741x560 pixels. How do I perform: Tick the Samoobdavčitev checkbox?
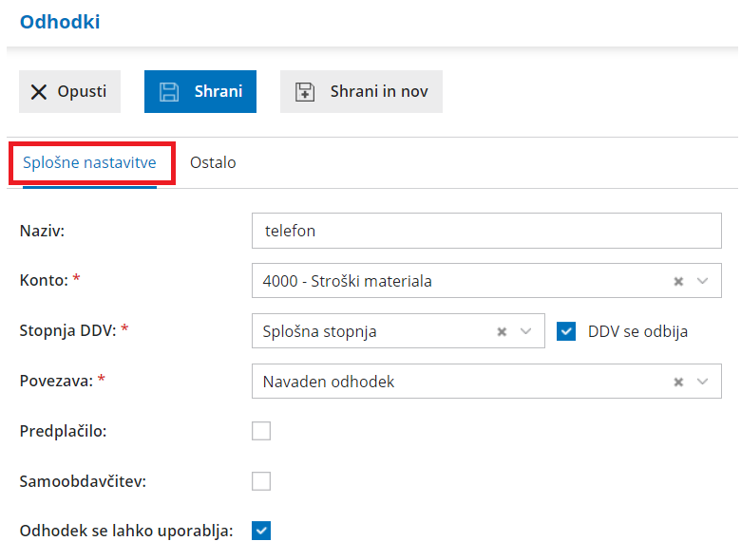point(261,481)
